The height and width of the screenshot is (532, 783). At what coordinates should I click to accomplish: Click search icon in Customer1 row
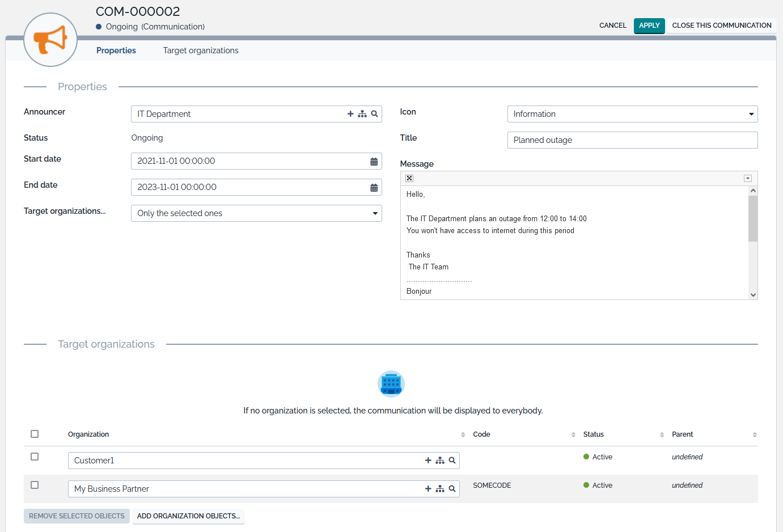[x=452, y=461]
